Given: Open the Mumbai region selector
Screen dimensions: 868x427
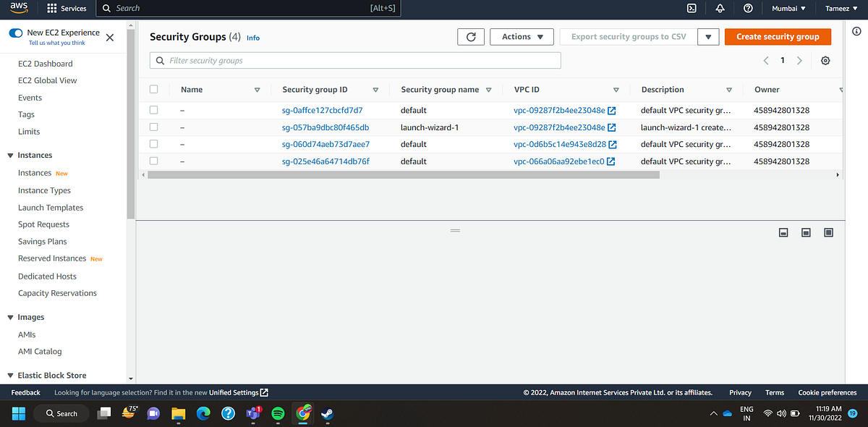Looking at the screenshot, I should coord(788,8).
